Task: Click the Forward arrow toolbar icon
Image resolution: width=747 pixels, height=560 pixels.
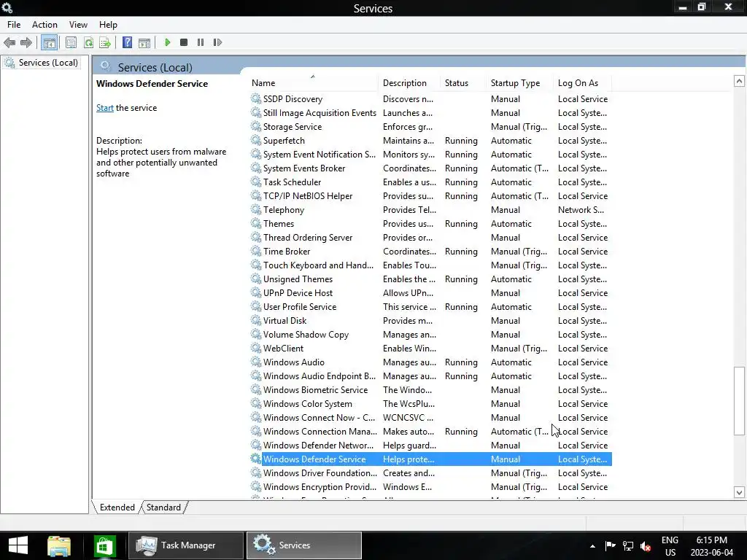Action: click(x=26, y=42)
